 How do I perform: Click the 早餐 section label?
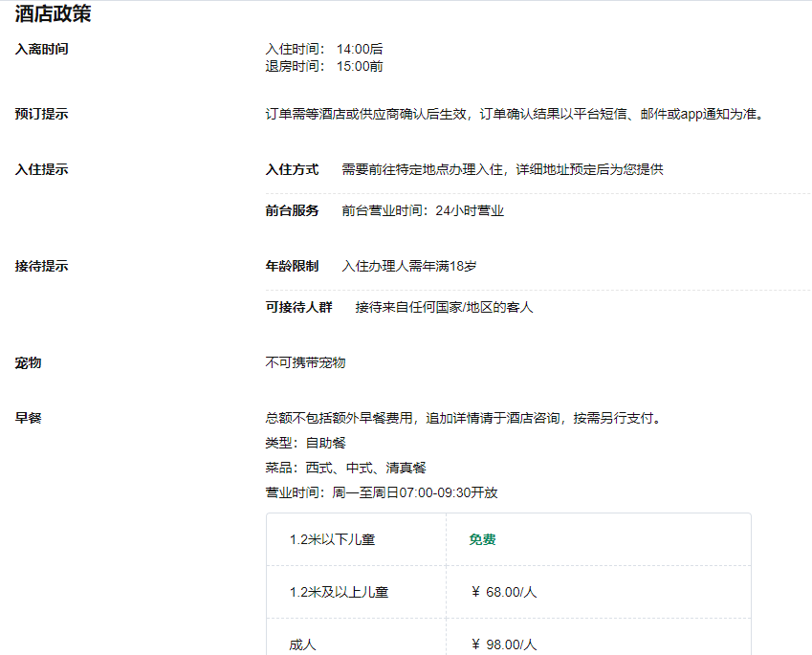(x=28, y=418)
